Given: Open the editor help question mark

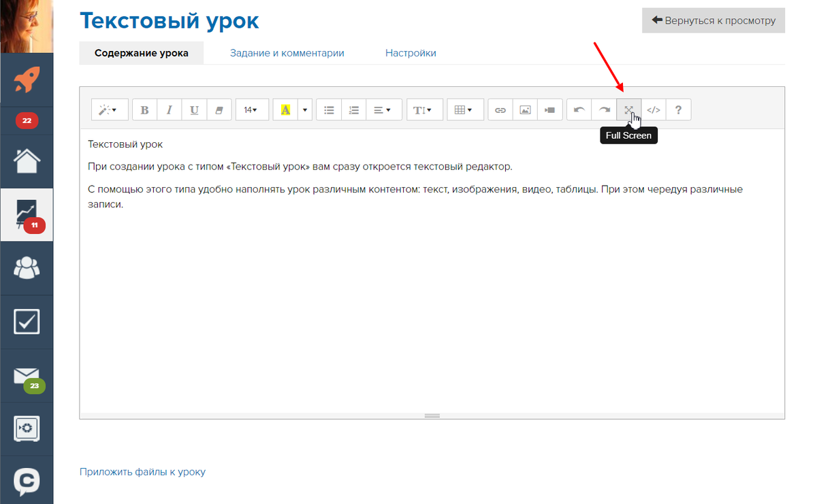Looking at the screenshot, I should [x=678, y=110].
